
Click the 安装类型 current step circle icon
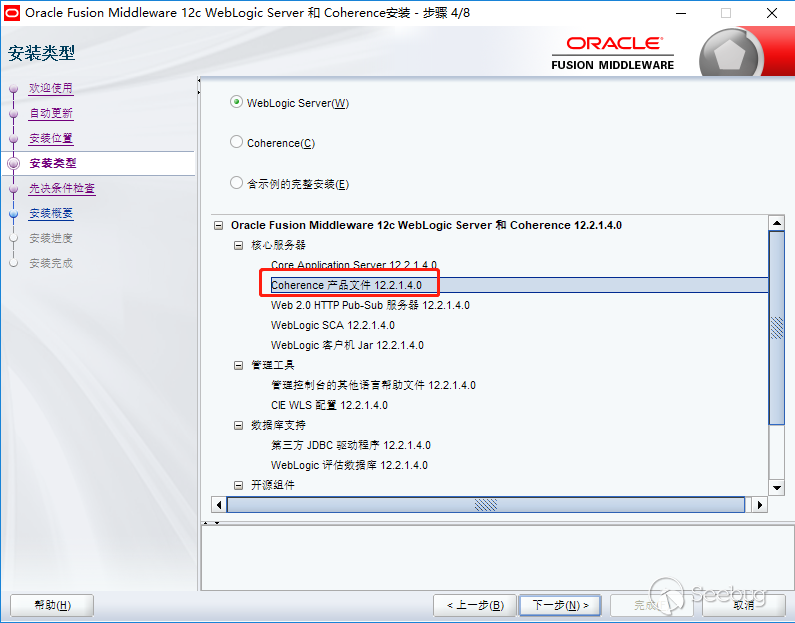click(14, 163)
